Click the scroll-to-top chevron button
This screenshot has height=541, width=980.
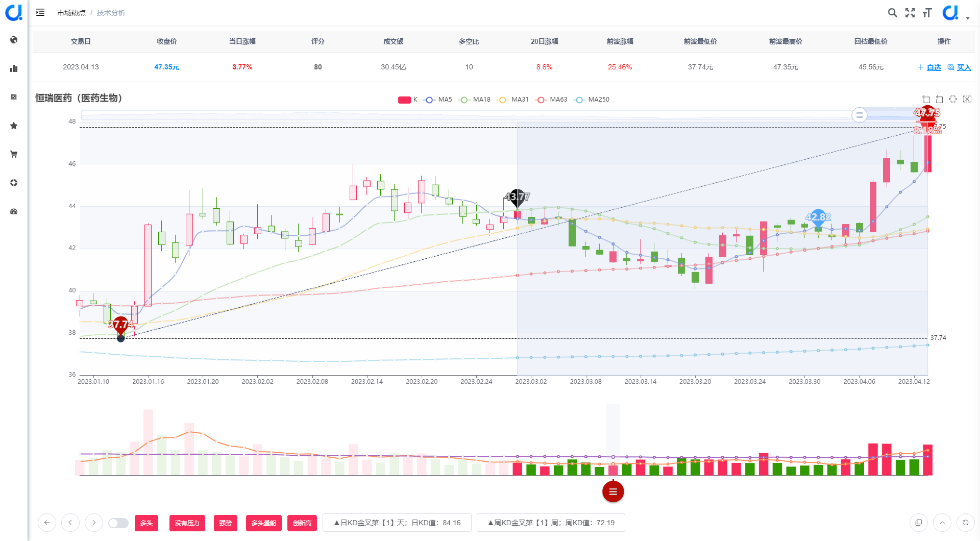point(942,523)
